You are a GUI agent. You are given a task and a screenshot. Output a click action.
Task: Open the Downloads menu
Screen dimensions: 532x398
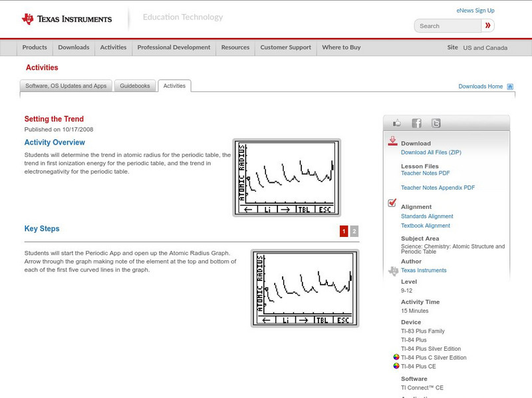(x=74, y=47)
